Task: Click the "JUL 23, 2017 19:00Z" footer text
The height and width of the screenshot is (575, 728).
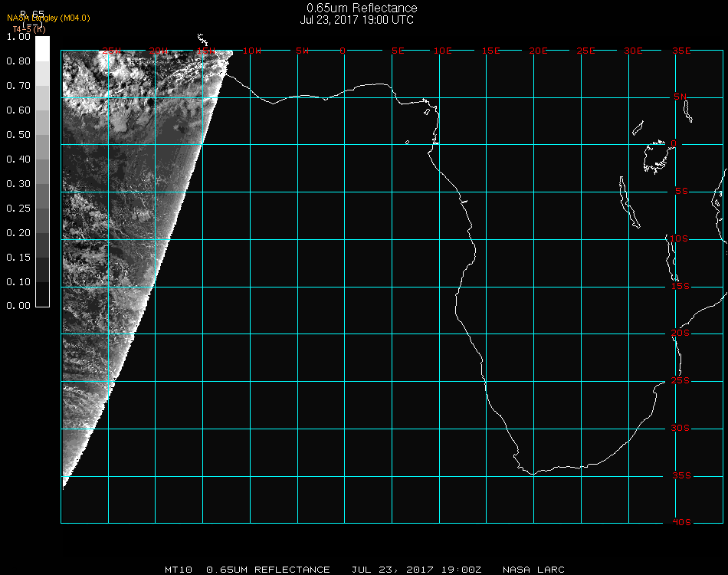Action: pos(416,570)
